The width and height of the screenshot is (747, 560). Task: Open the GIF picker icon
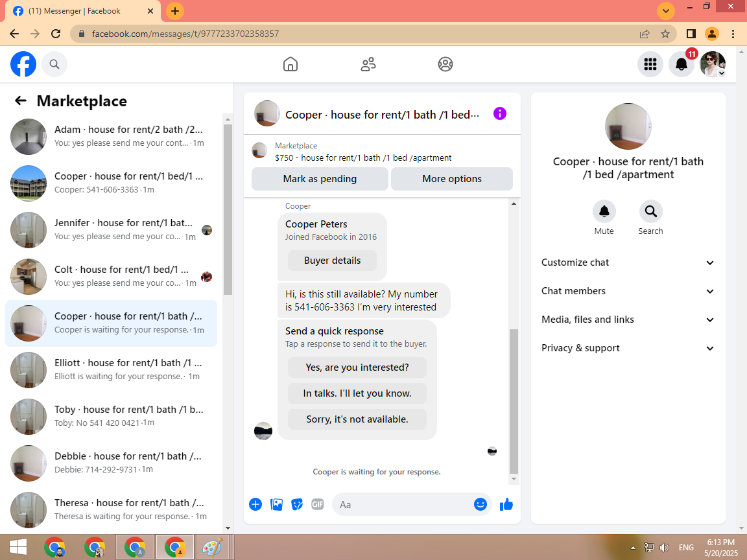click(317, 504)
